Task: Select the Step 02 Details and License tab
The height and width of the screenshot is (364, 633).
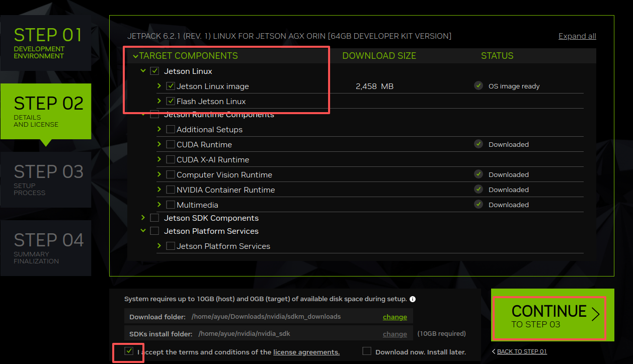Action: (46, 111)
